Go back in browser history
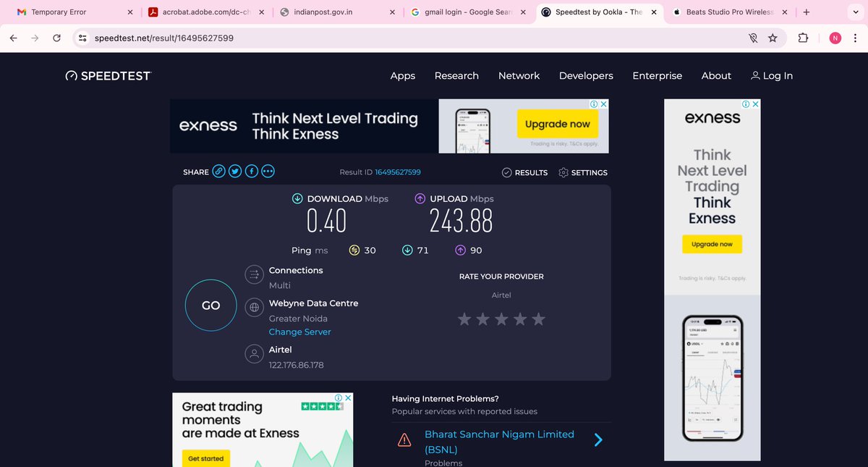868x467 pixels. click(x=13, y=38)
